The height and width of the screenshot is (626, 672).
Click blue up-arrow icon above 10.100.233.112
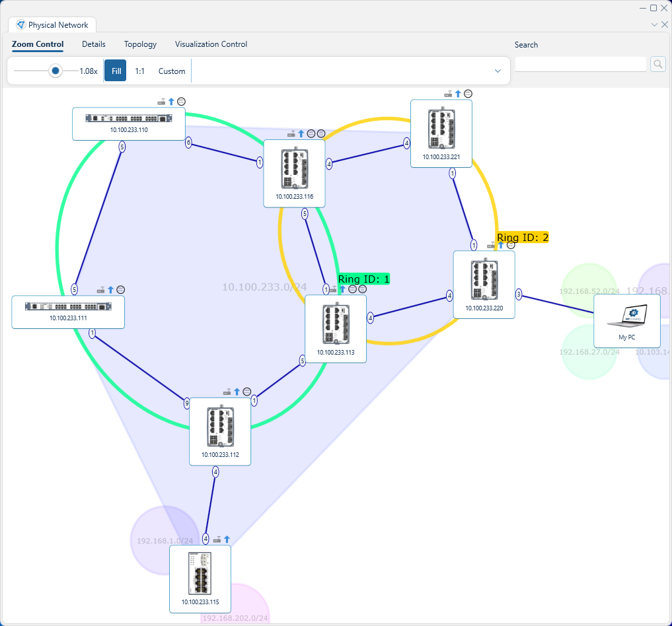click(237, 392)
